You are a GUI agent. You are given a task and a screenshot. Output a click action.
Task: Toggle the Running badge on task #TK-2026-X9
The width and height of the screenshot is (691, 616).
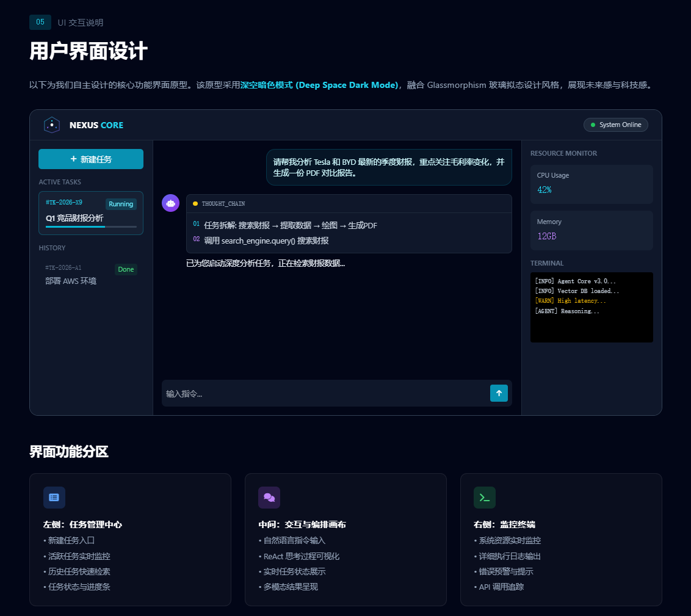pyautogui.click(x=121, y=204)
